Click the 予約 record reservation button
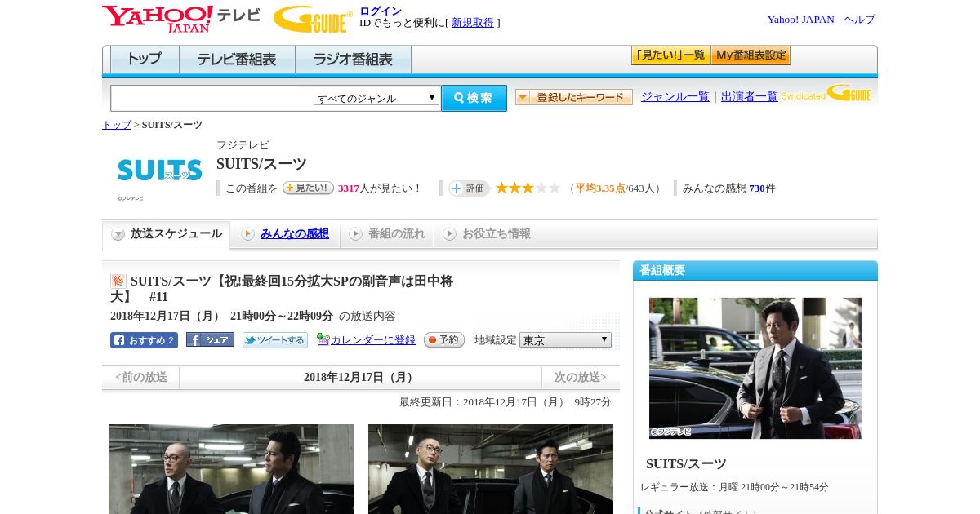This screenshot has height=514, width=980. [444, 340]
